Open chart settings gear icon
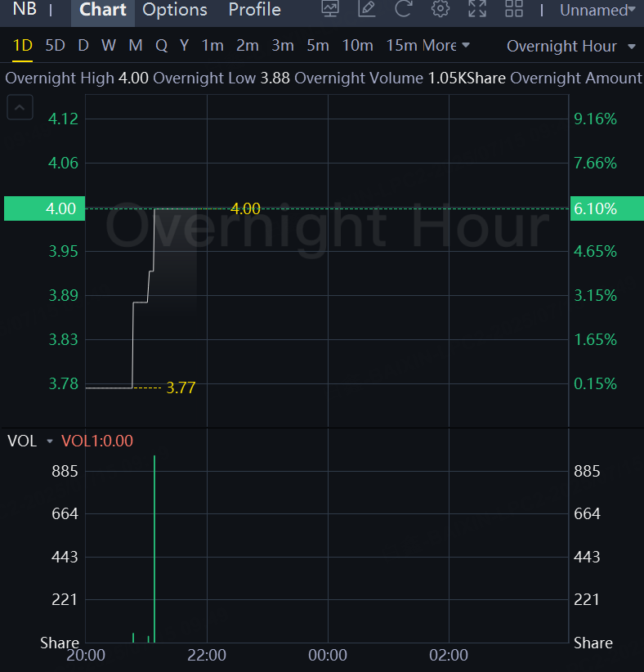644x672 pixels. tap(440, 8)
